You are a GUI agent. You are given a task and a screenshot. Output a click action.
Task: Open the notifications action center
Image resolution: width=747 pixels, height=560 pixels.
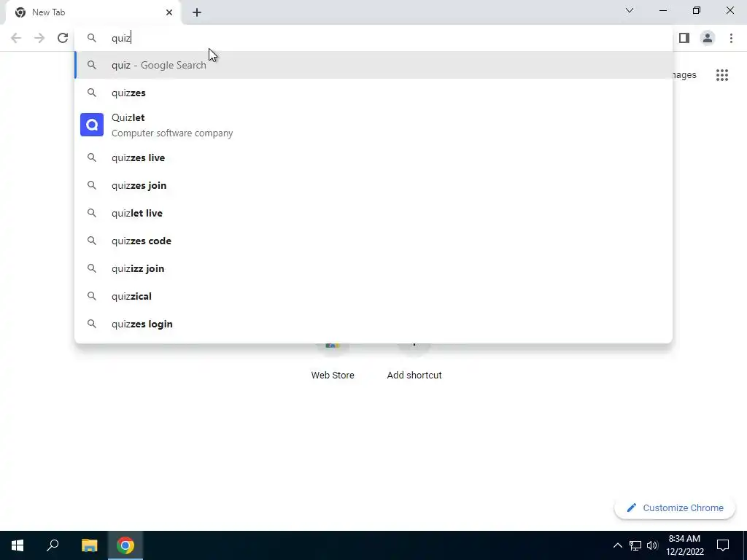click(723, 545)
